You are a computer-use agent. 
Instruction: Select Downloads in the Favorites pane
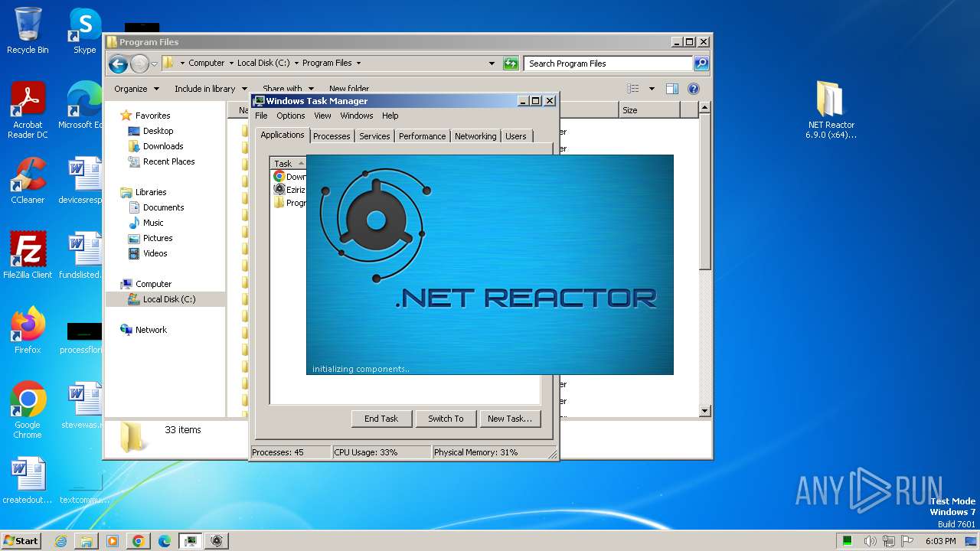[x=163, y=146]
